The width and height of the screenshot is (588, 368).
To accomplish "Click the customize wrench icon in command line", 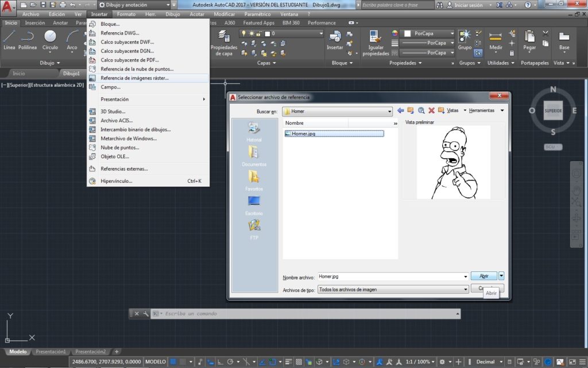I will (146, 313).
